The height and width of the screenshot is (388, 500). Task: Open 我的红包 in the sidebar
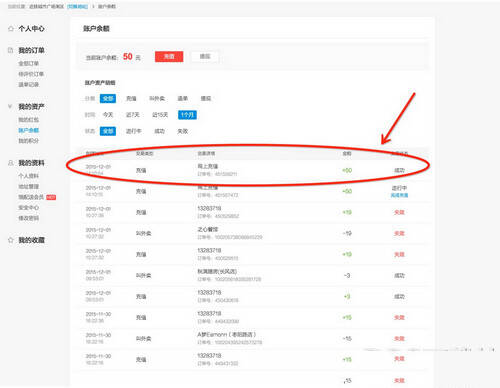[29, 120]
